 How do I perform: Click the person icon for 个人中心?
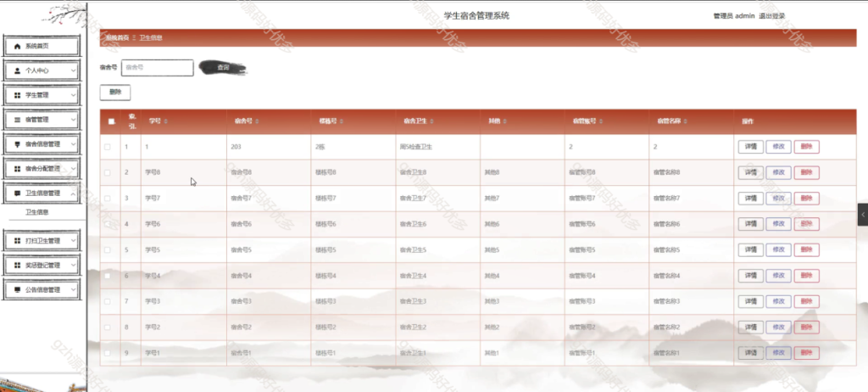(x=18, y=71)
